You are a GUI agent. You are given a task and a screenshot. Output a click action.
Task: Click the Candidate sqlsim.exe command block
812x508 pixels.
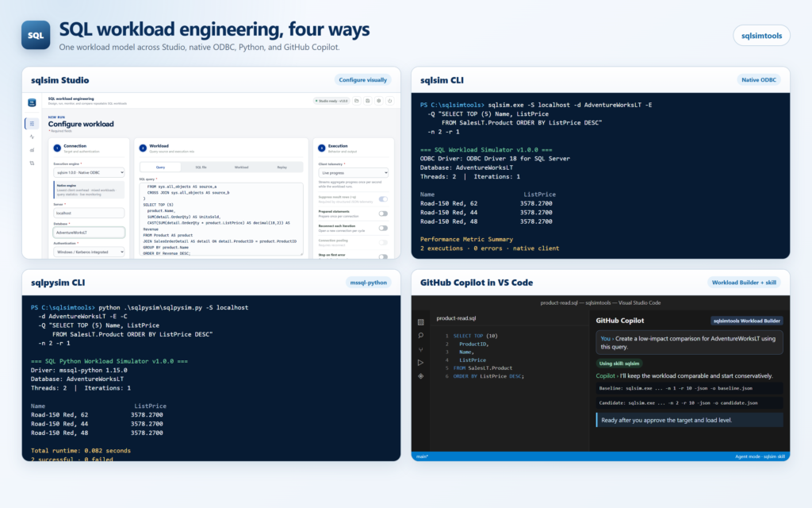[689, 402]
